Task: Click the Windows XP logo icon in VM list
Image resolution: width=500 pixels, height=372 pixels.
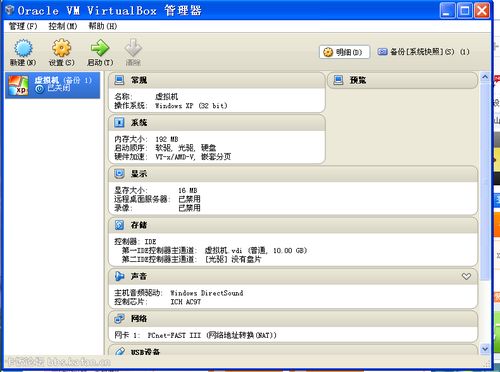Action: click(x=18, y=85)
